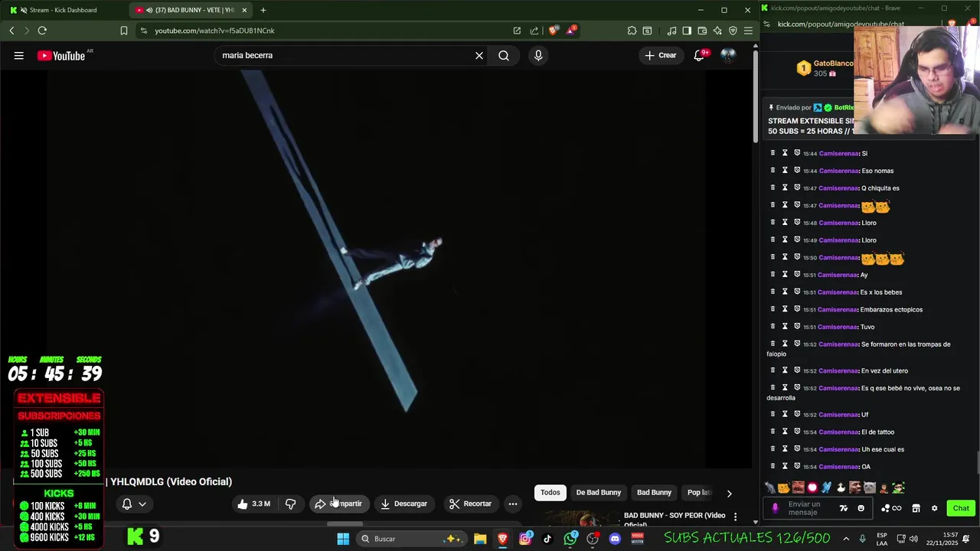
Task: Open the more actions three-dot button
Action: 513,504
